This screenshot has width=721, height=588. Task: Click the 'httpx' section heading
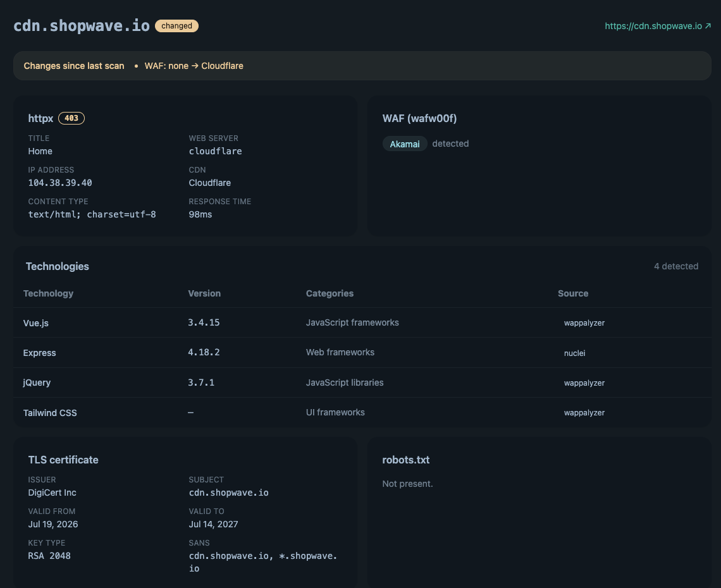coord(41,119)
